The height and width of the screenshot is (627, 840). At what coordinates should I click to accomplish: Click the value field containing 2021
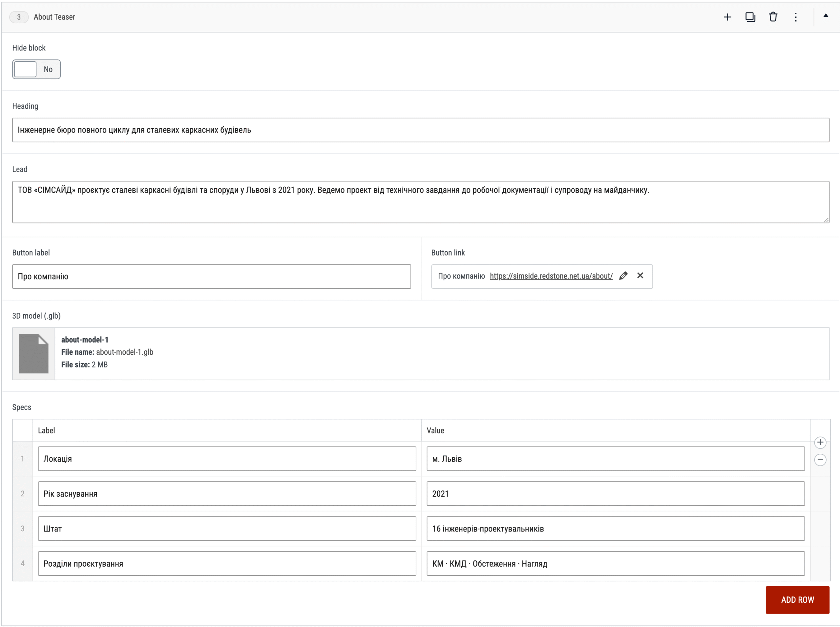[x=615, y=493]
